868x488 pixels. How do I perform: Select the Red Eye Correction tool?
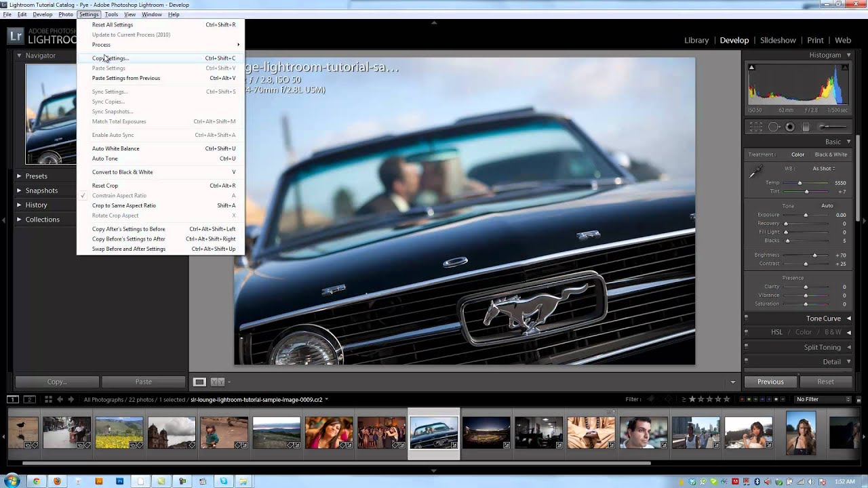(790, 127)
